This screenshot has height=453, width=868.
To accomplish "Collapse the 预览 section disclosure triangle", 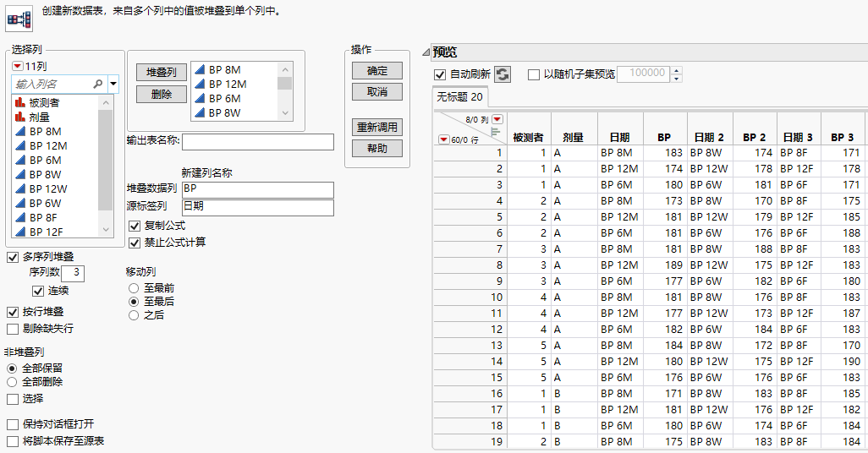I will (x=426, y=52).
